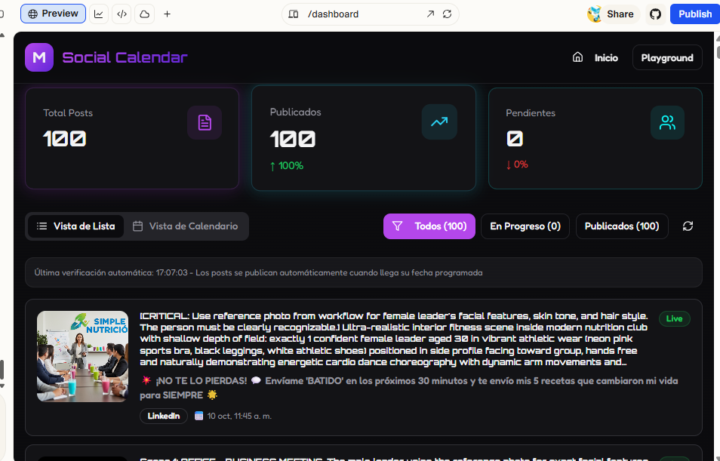The image size is (720, 461).
Task: Click the 'Pendientes' card label
Action: click(x=530, y=113)
